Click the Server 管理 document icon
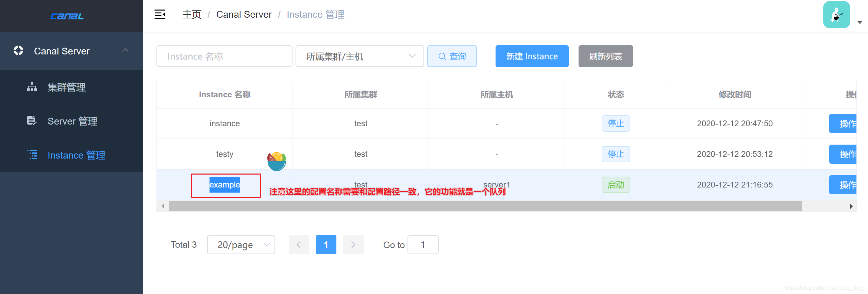868x294 pixels. coord(32,120)
